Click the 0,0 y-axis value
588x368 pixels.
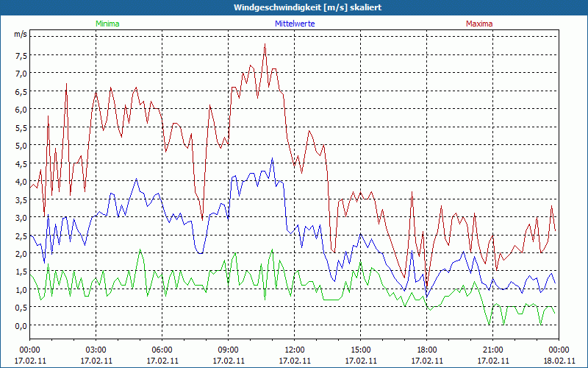pyautogui.click(x=21, y=326)
